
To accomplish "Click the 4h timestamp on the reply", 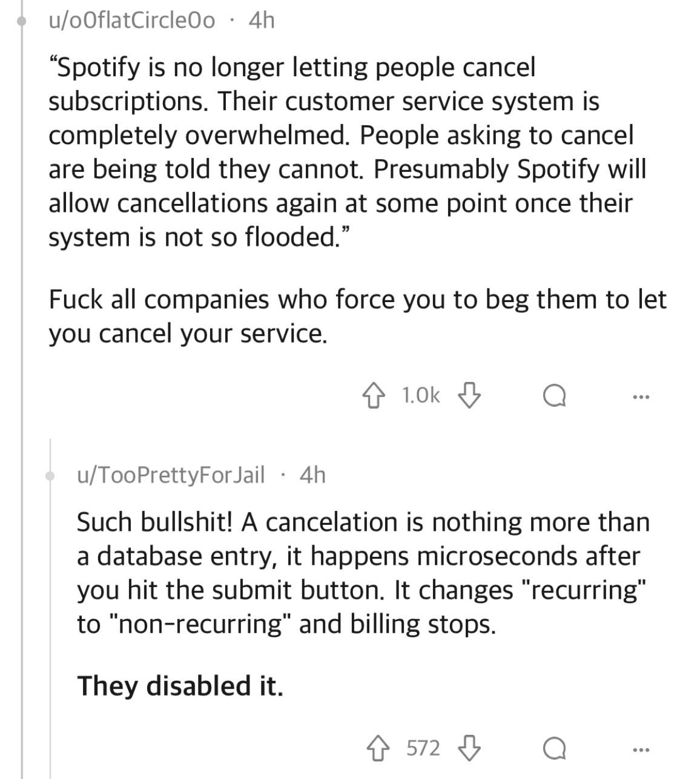I will (311, 476).
